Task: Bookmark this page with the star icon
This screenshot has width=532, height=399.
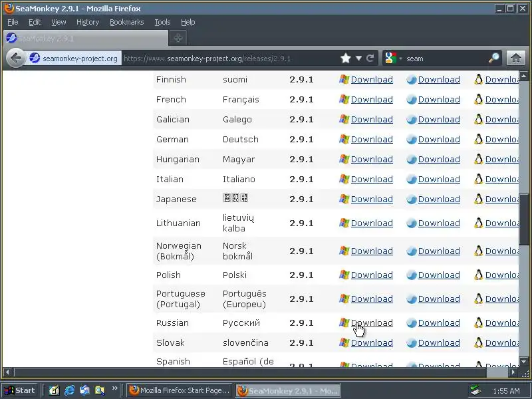Action: 346,59
